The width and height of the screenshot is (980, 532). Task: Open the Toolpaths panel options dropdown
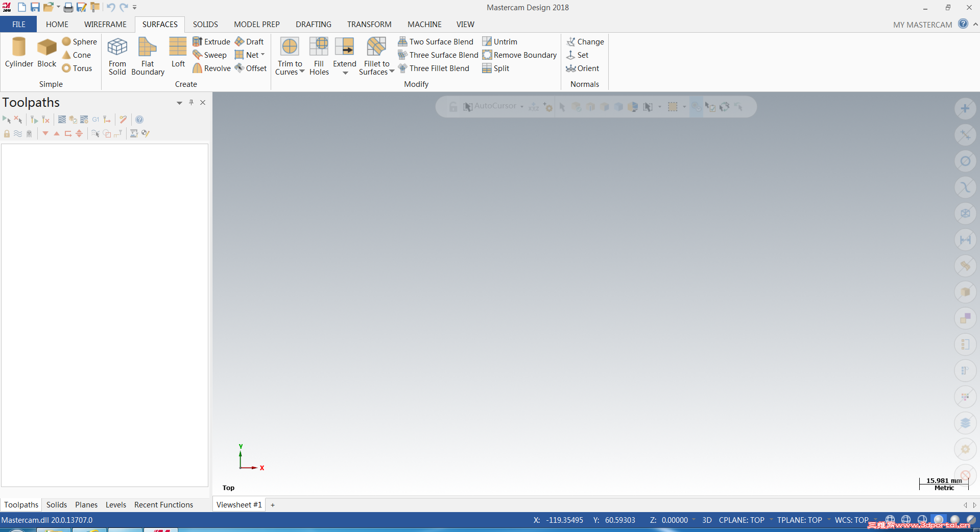pyautogui.click(x=179, y=103)
